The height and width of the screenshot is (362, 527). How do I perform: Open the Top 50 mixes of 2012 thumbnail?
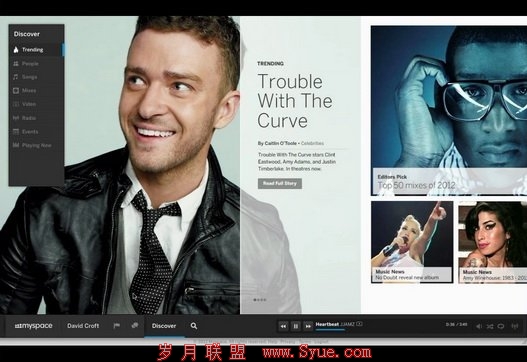click(449, 111)
